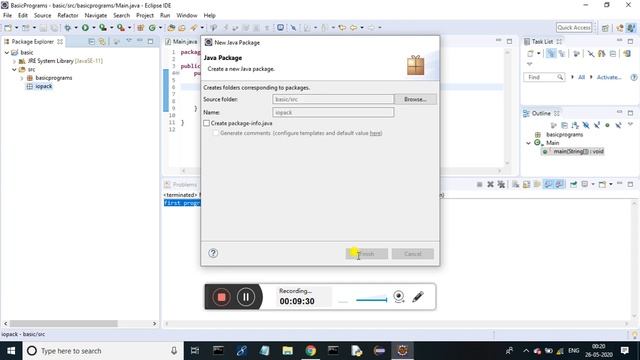Click the 'here' templates link
640x360 pixels.
tap(375, 133)
